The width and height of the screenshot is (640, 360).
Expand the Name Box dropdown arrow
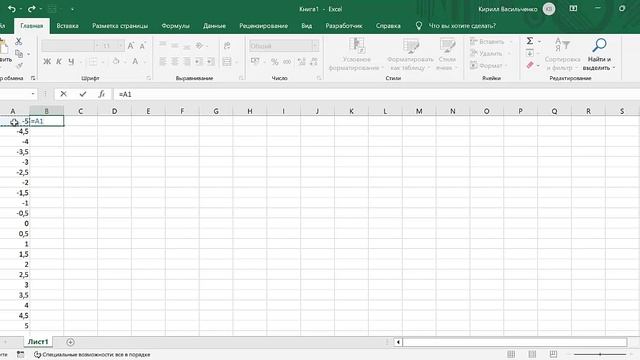tap(33, 94)
